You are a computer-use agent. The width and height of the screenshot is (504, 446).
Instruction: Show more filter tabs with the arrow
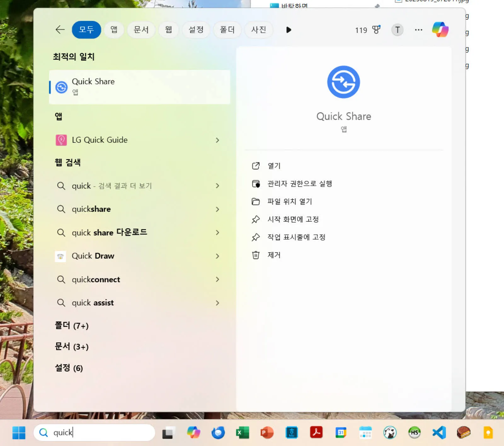click(289, 30)
